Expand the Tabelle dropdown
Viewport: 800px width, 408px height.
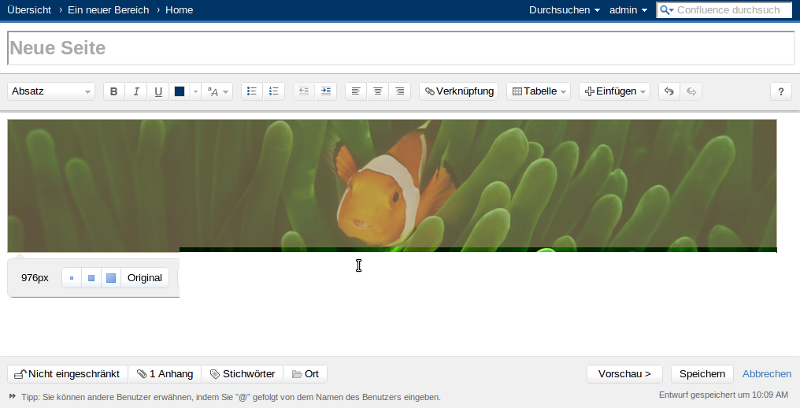coord(539,91)
